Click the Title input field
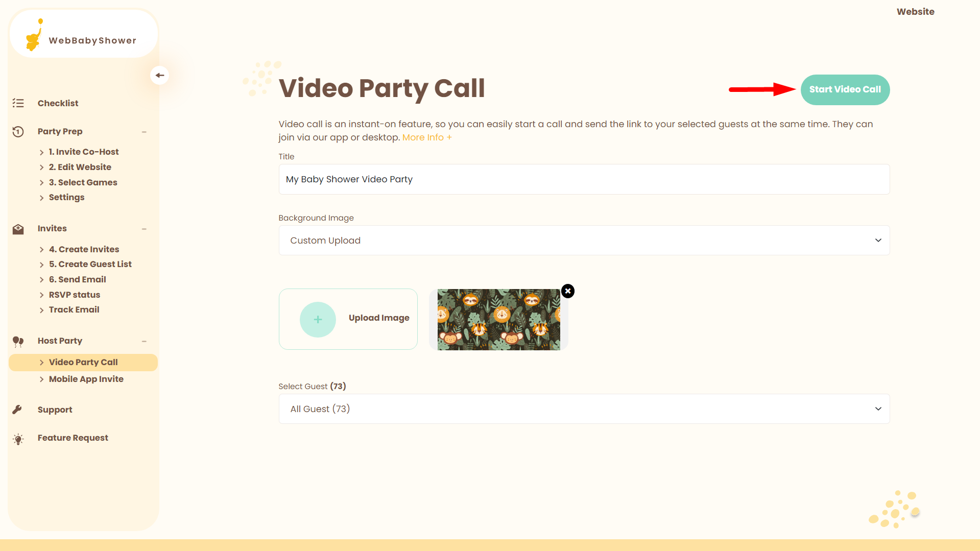 pyautogui.click(x=584, y=179)
